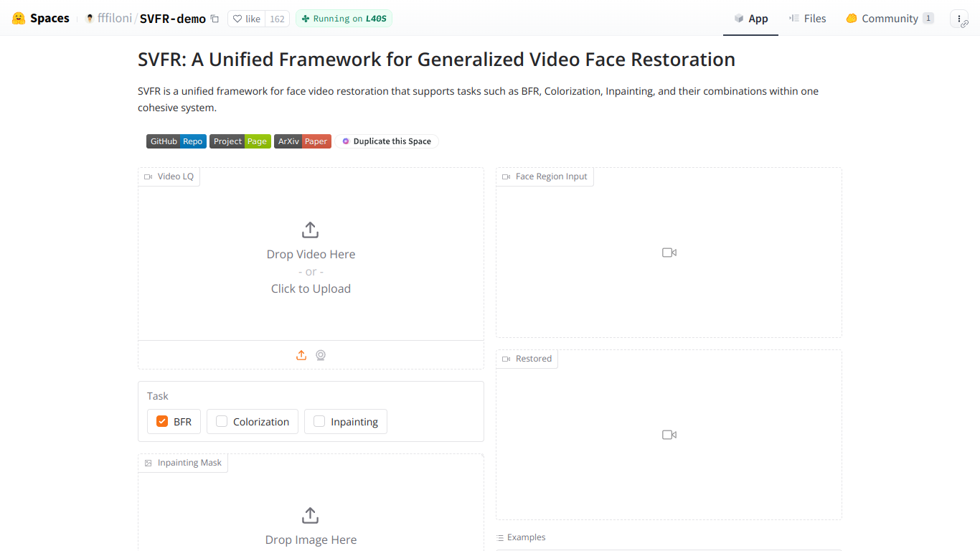The width and height of the screenshot is (980, 551).
Task: Open the SVFR-demo space link
Action: point(173,19)
